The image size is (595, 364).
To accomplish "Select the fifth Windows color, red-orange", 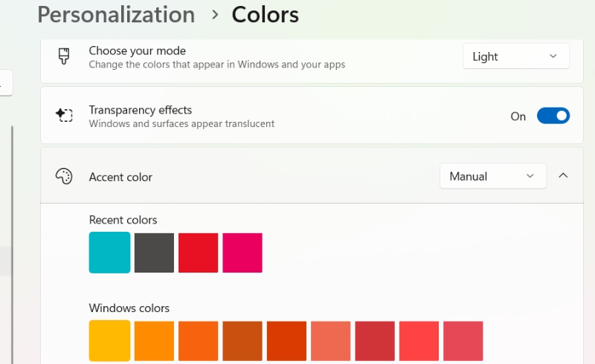I will 286,341.
